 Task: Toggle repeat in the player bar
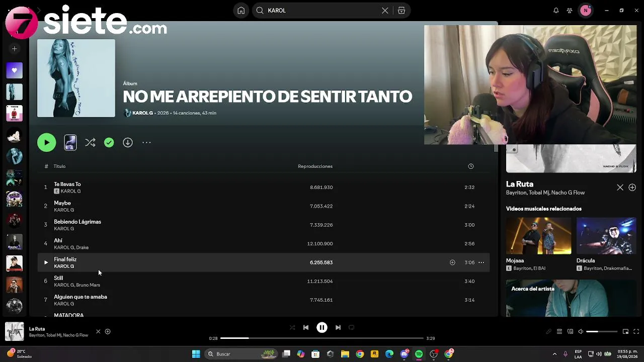tap(352, 327)
